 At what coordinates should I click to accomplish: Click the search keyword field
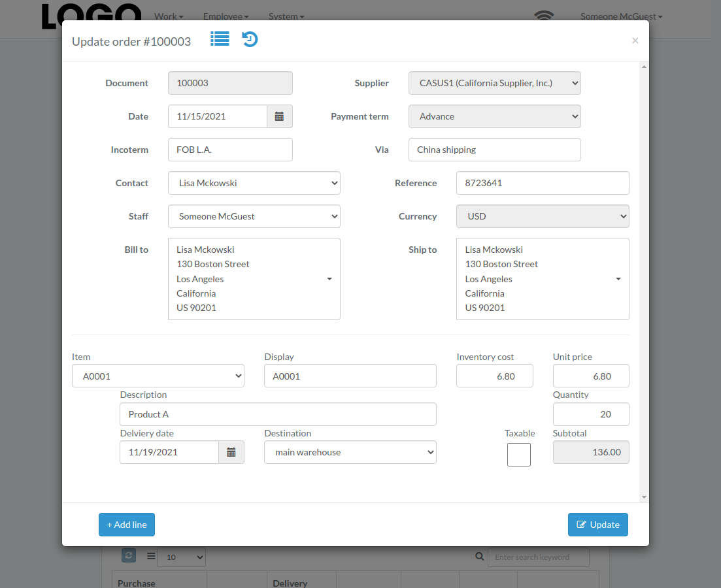point(539,557)
